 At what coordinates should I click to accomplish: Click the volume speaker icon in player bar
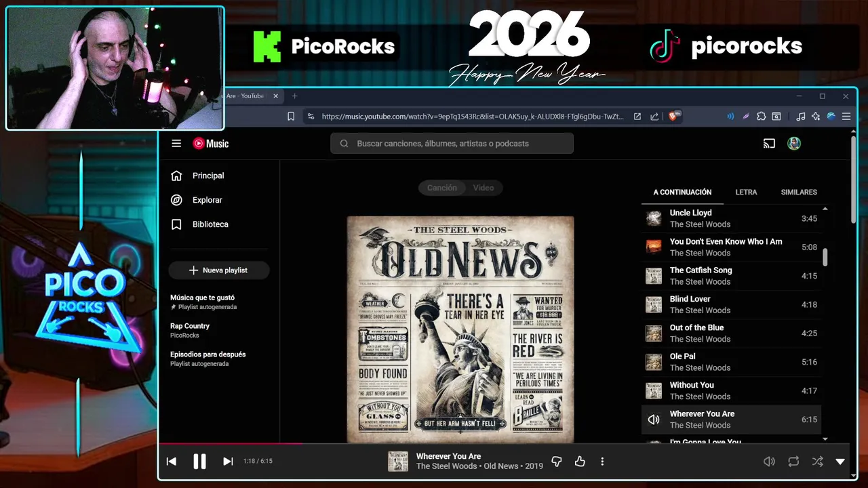(x=769, y=462)
